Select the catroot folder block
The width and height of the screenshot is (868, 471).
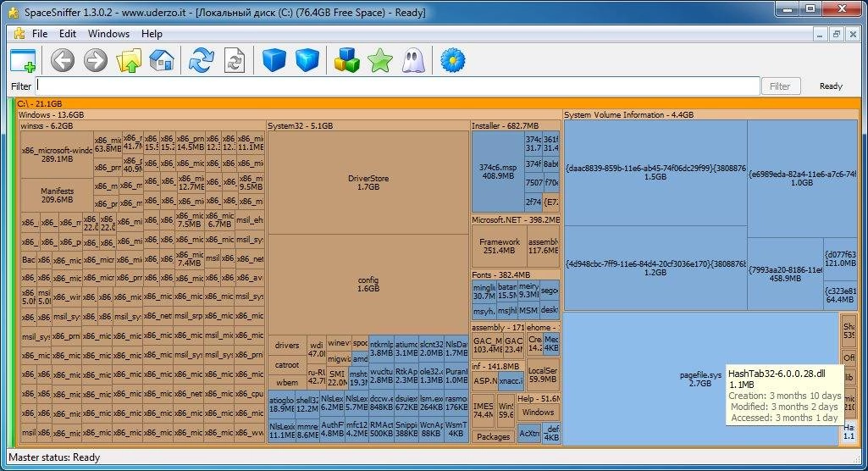click(287, 365)
